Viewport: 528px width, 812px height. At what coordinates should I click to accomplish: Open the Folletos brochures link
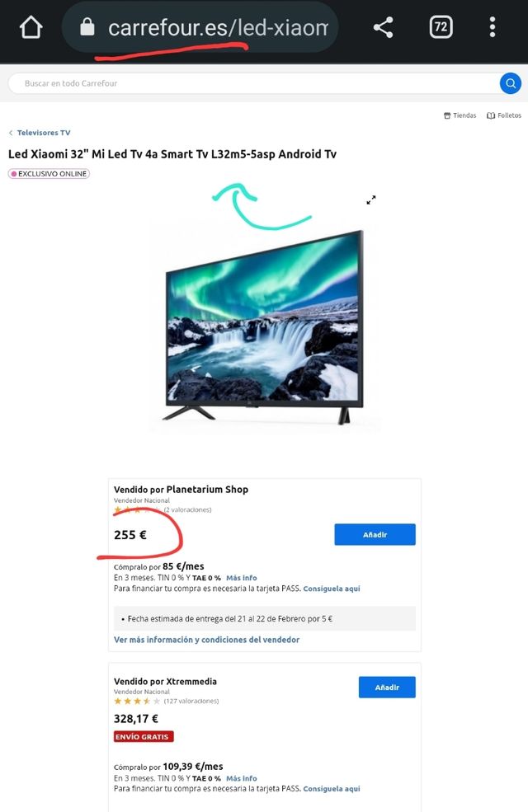(504, 115)
